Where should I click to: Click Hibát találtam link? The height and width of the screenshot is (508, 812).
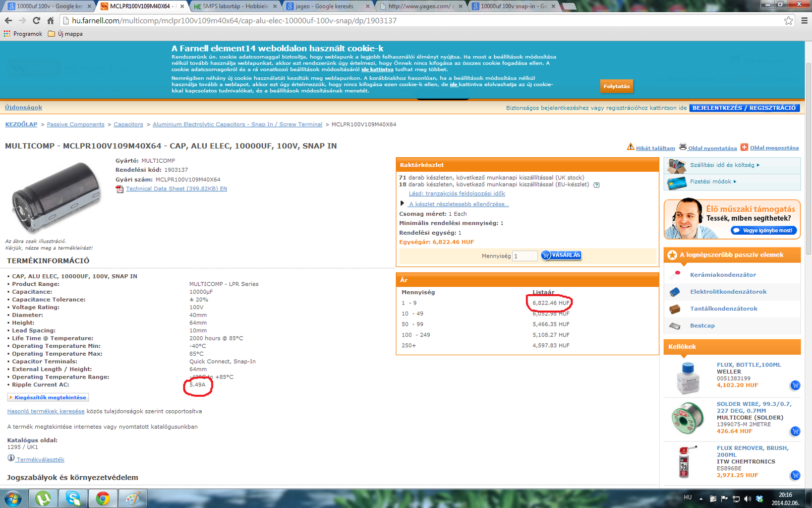click(x=655, y=148)
